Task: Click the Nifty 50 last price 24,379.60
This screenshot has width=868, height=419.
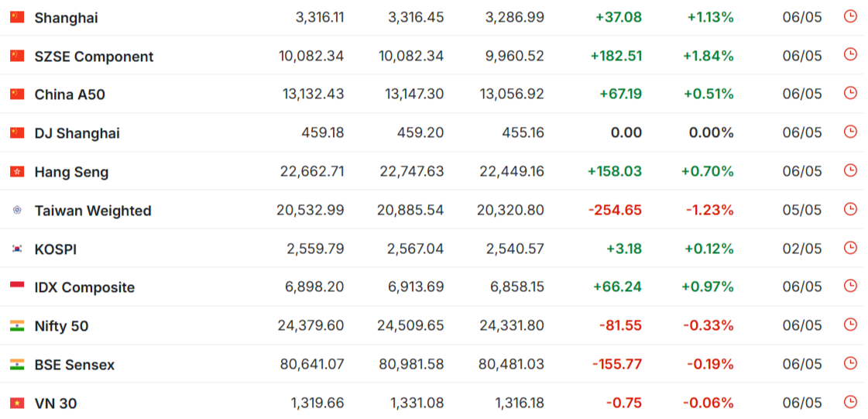Action: click(x=310, y=325)
